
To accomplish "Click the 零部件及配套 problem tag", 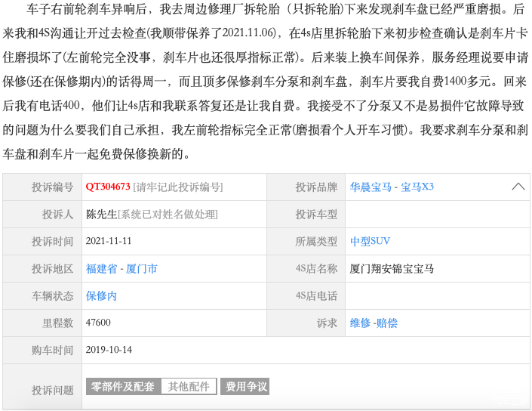I will (x=122, y=386).
